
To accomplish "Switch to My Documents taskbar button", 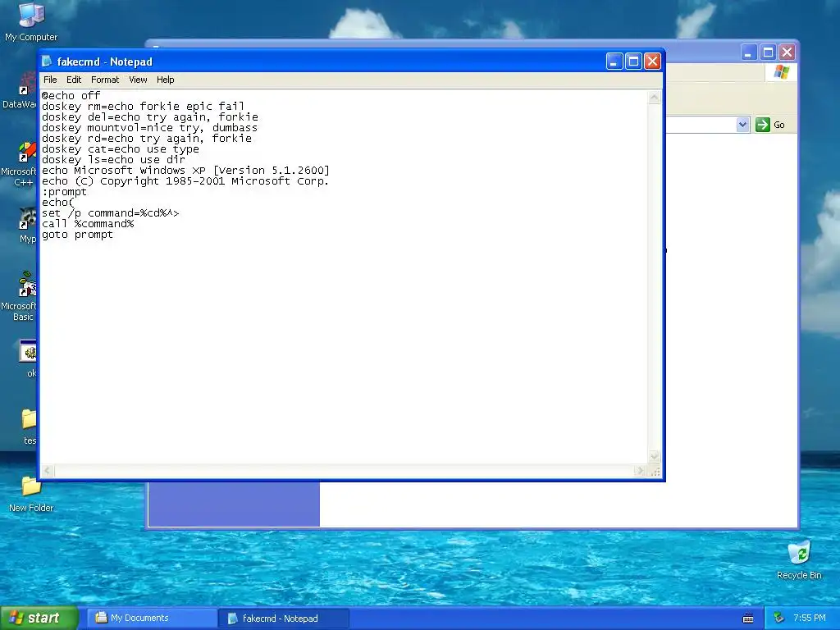I will tap(153, 619).
